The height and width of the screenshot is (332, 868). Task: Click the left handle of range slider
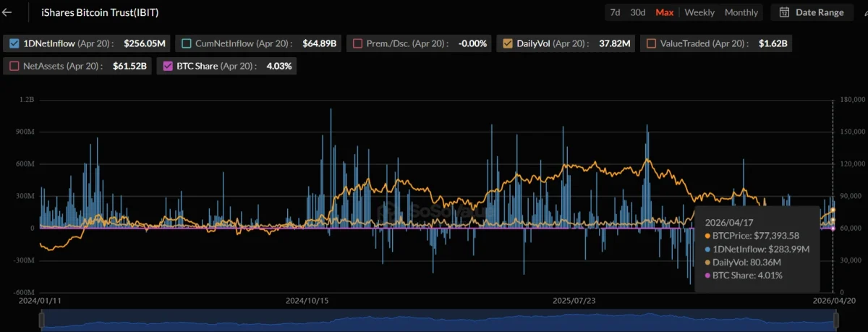(x=41, y=319)
